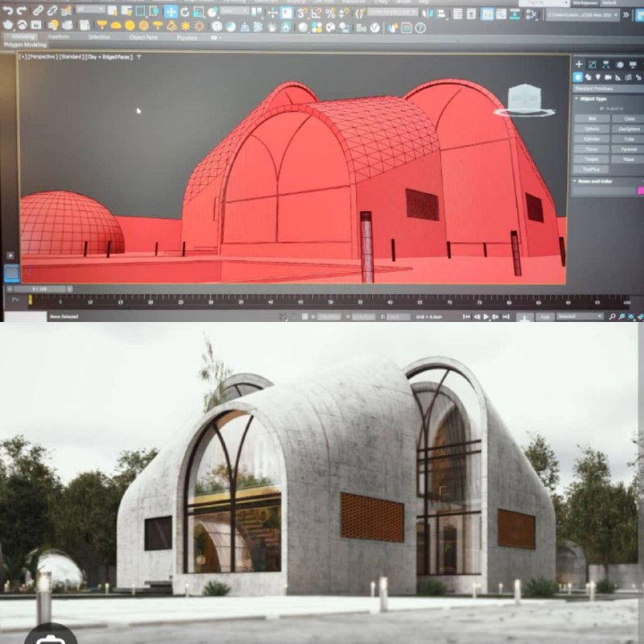Image resolution: width=644 pixels, height=644 pixels.
Task: Click the Mirror tool icon
Action: [x=427, y=14]
